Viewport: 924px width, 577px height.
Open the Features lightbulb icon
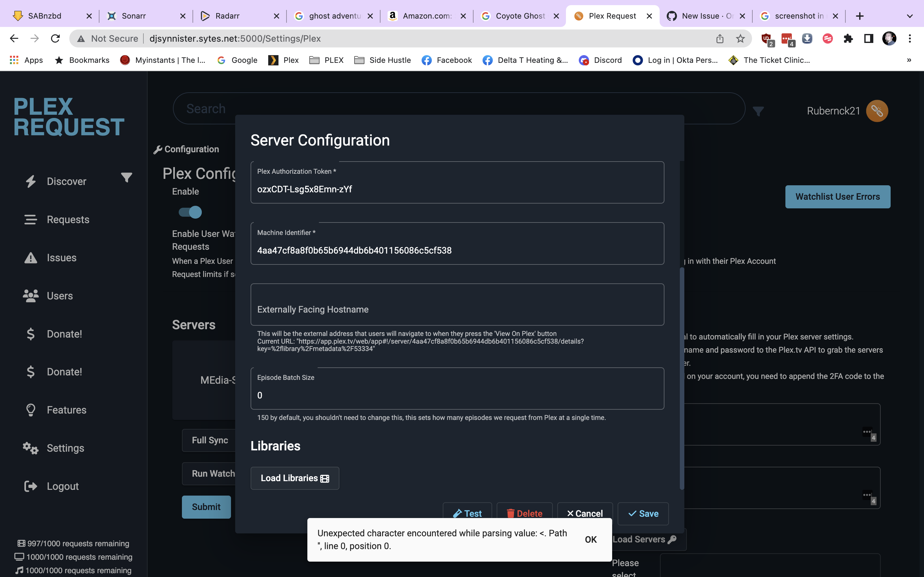point(30,410)
